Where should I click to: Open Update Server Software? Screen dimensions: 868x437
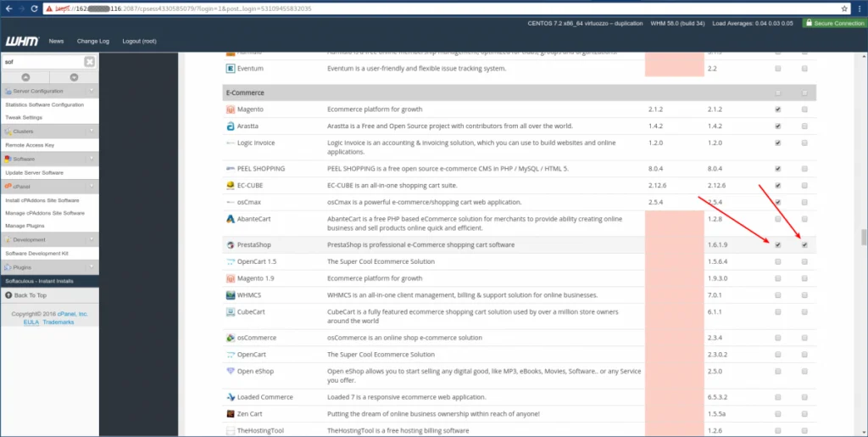(x=34, y=173)
